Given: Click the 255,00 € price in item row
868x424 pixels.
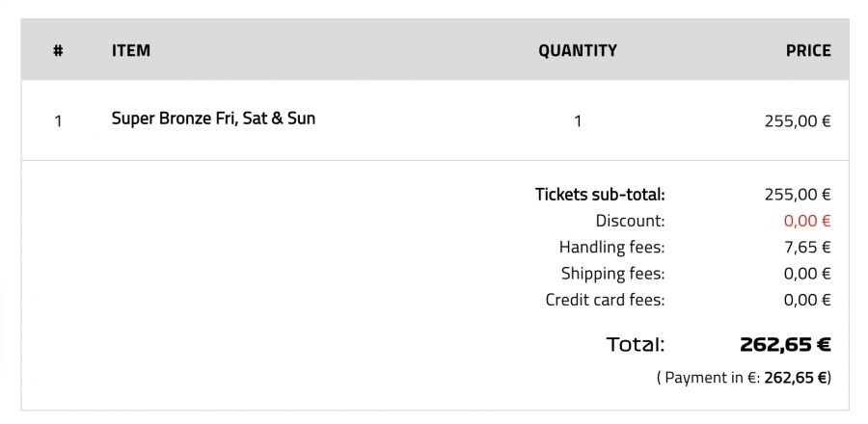Looking at the screenshot, I should 797,121.
